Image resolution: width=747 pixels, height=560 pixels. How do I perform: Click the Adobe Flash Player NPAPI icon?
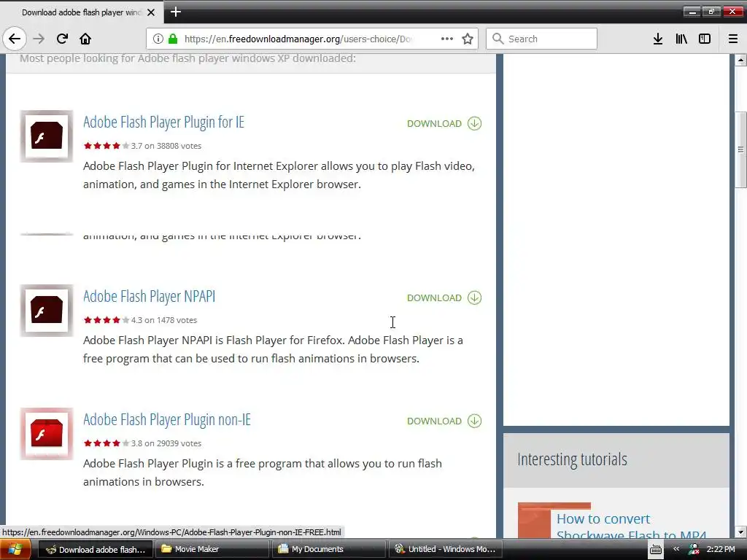click(x=47, y=311)
